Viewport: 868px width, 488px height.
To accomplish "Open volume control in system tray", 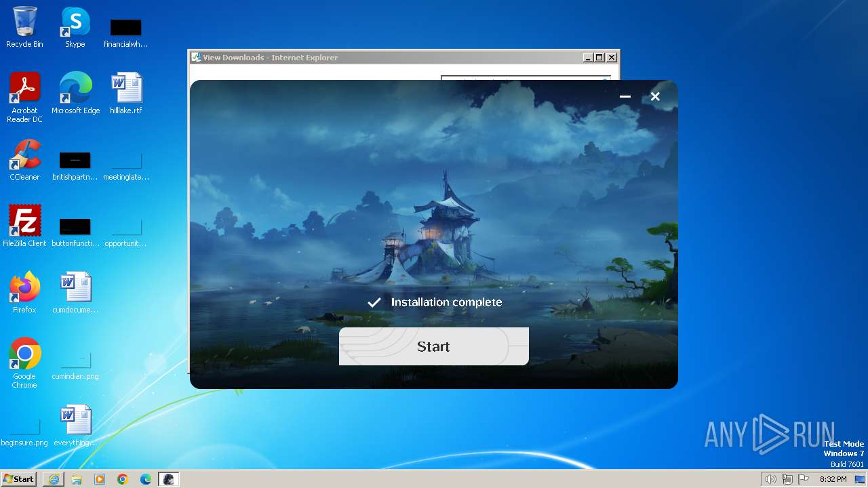I will [770, 479].
